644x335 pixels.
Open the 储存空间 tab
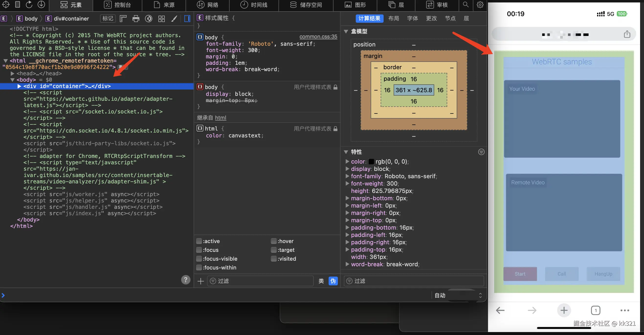coord(306,5)
